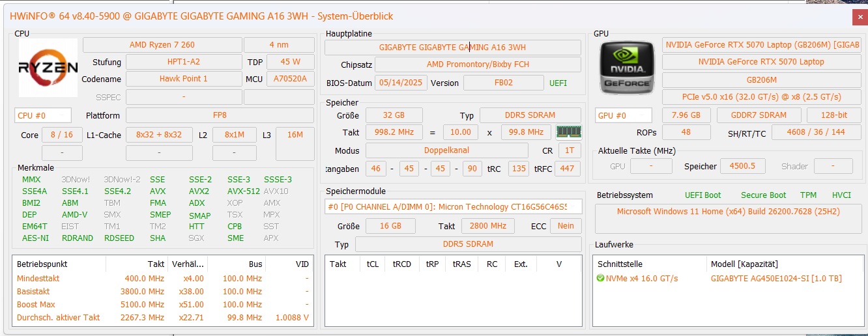
Task: Click the 8x32 + 8x32 L1 cache value
Action: (159, 135)
